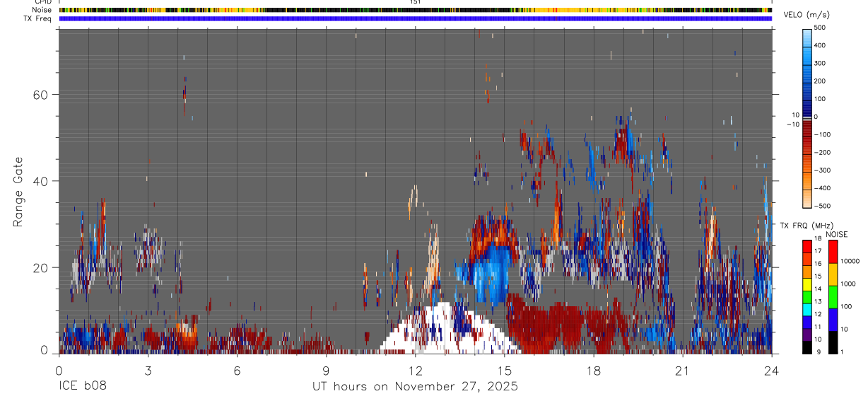
Task: Select the 300 tick on velocity scale
Action: pos(821,63)
